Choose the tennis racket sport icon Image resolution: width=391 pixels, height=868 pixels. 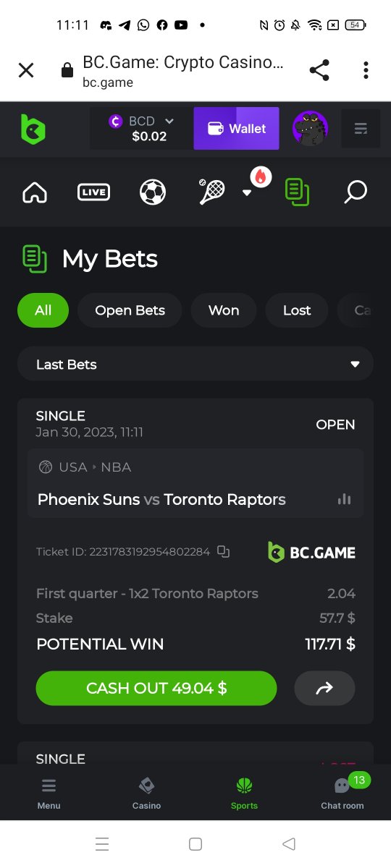click(x=212, y=192)
